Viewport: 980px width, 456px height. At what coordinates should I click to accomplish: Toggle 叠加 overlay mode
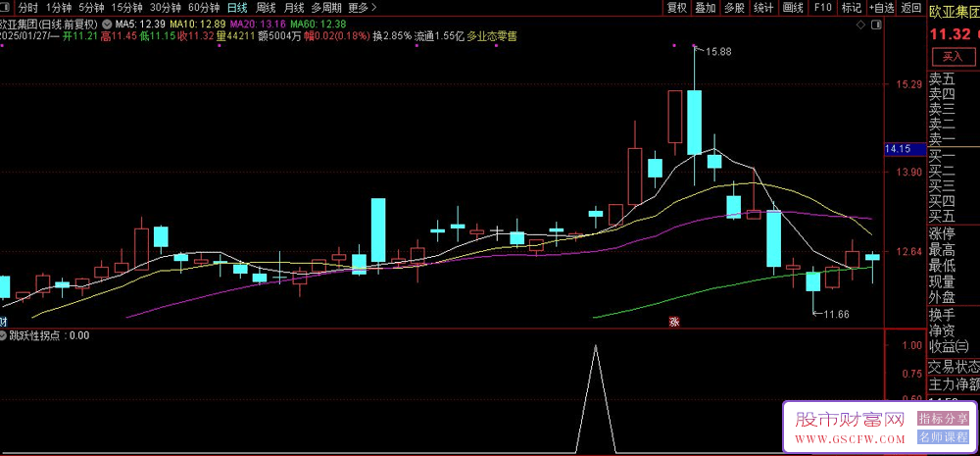click(x=706, y=8)
